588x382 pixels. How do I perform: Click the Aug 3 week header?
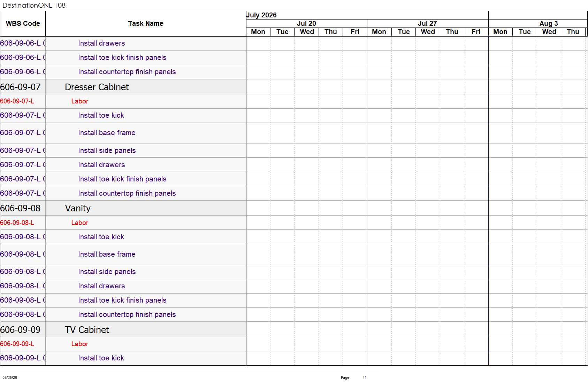pyautogui.click(x=549, y=23)
